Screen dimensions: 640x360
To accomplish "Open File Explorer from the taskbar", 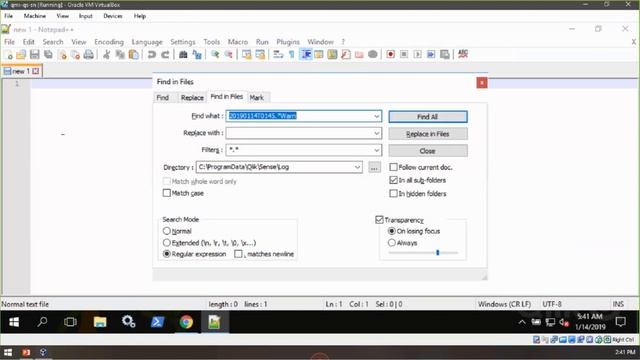I will [100, 322].
